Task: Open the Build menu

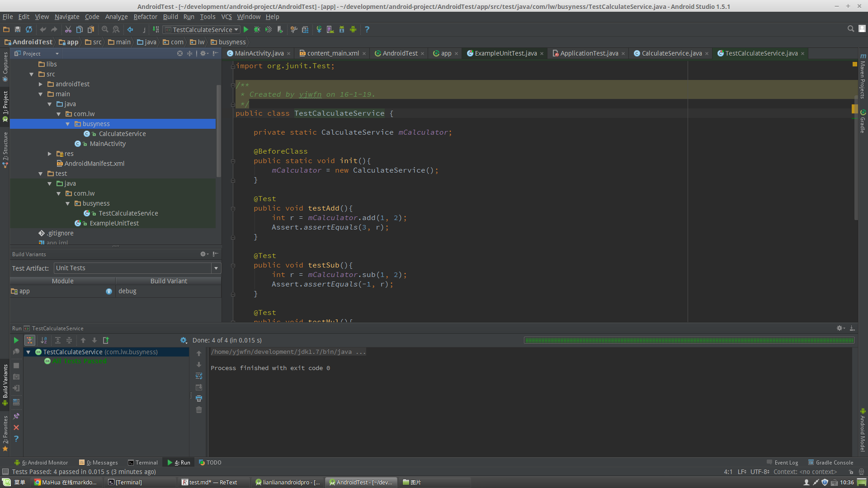Action: 170,17
